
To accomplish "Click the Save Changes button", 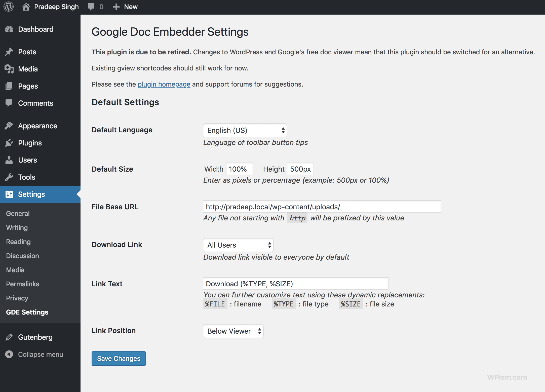I will (119, 358).
